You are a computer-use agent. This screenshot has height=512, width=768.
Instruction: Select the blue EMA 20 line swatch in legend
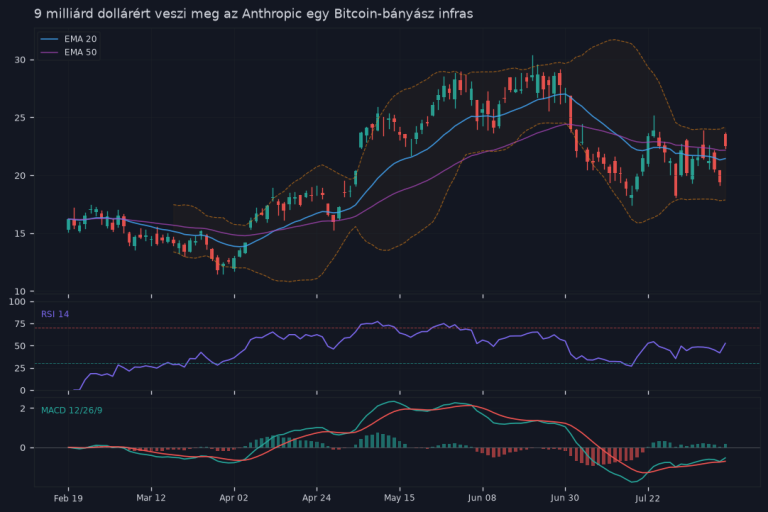click(x=49, y=39)
